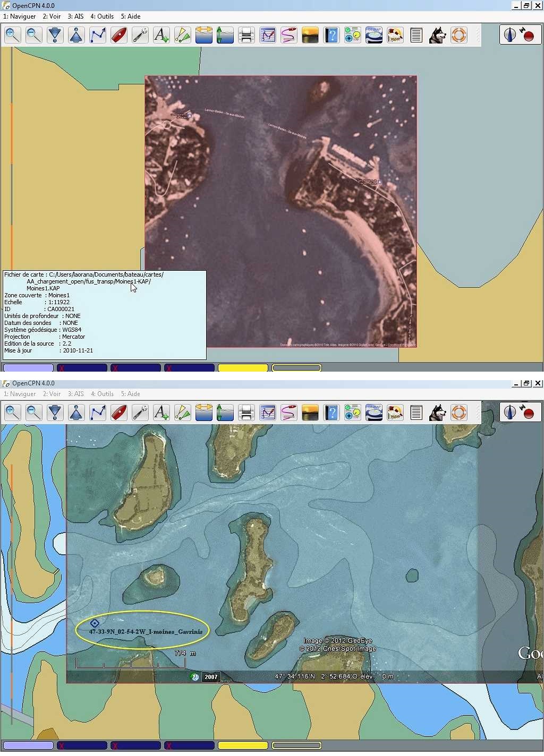Click the blue diamond waypoint marker near I-moines_Gavrinis
Screen dimensions: 544x756
95,623
